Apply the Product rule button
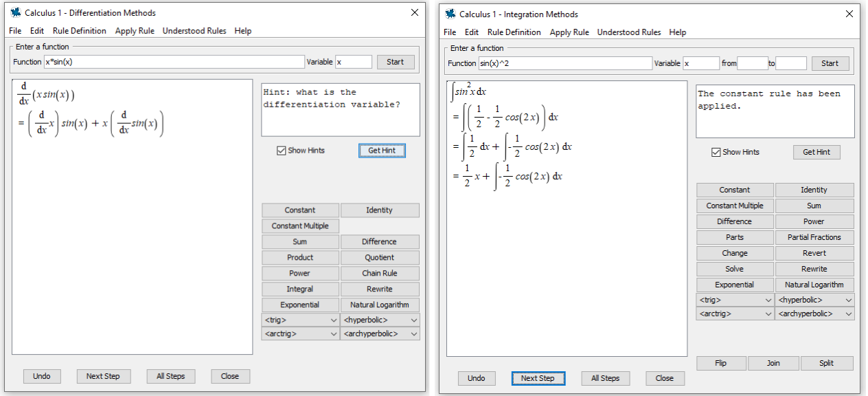 [300, 257]
